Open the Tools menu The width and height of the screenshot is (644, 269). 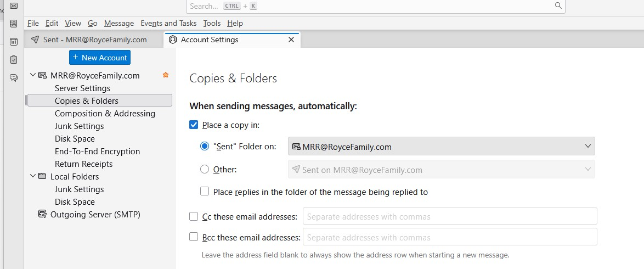(212, 23)
